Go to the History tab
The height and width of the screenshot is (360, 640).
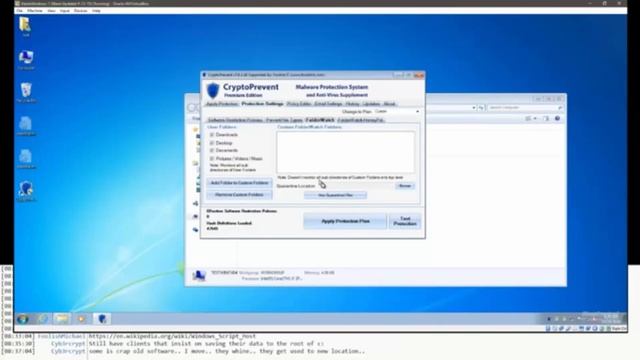[x=353, y=104]
